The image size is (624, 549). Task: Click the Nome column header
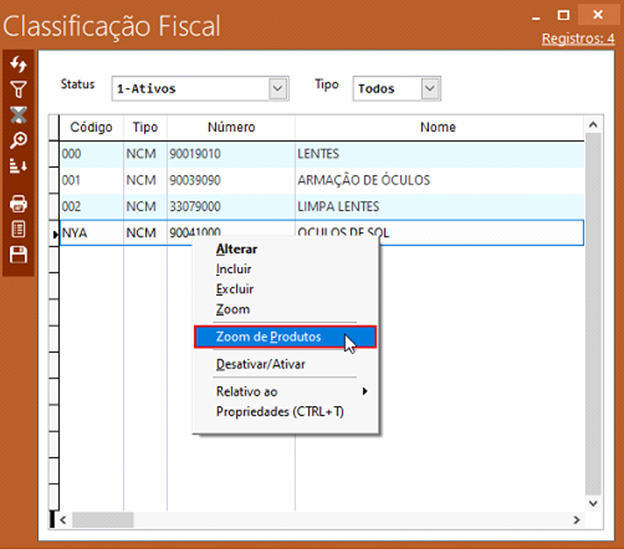[x=438, y=128]
